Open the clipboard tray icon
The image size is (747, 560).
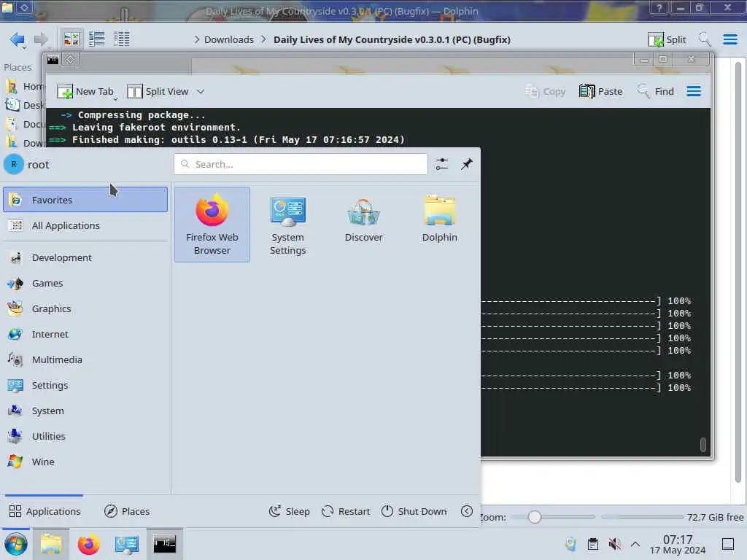pos(592,544)
